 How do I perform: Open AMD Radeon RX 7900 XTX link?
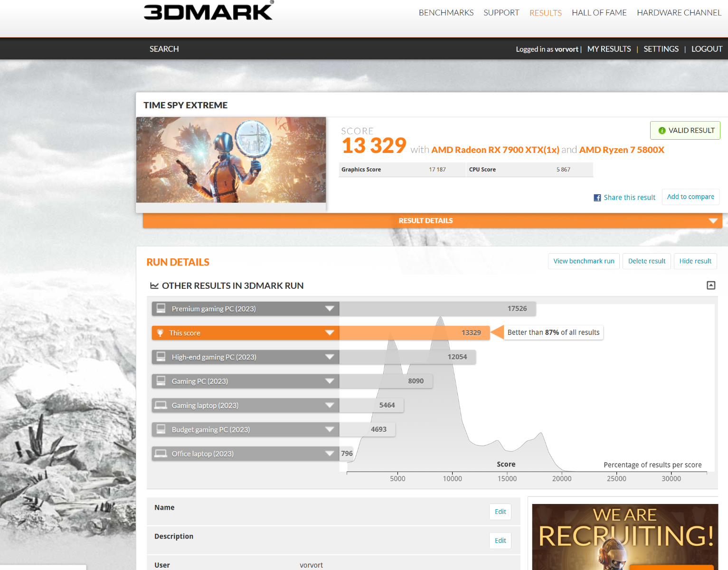(x=495, y=150)
